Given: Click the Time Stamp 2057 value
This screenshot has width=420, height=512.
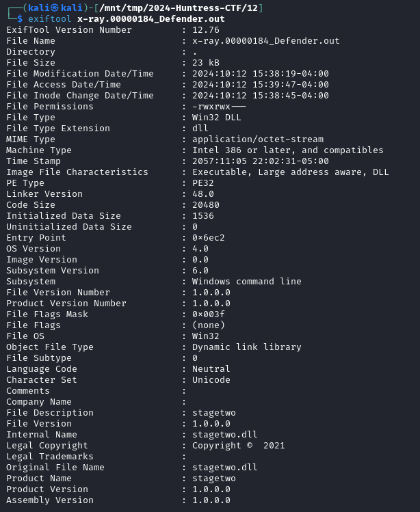Looking at the screenshot, I should click(260, 161).
